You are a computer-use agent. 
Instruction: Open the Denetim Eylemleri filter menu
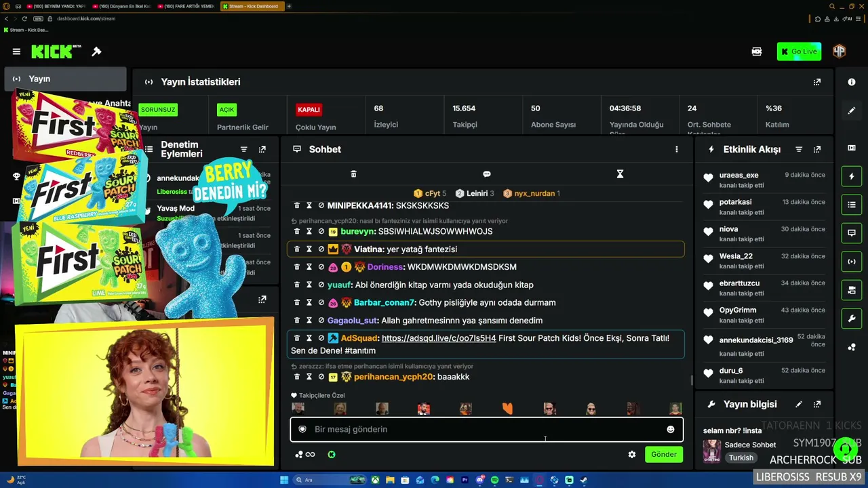[244, 149]
